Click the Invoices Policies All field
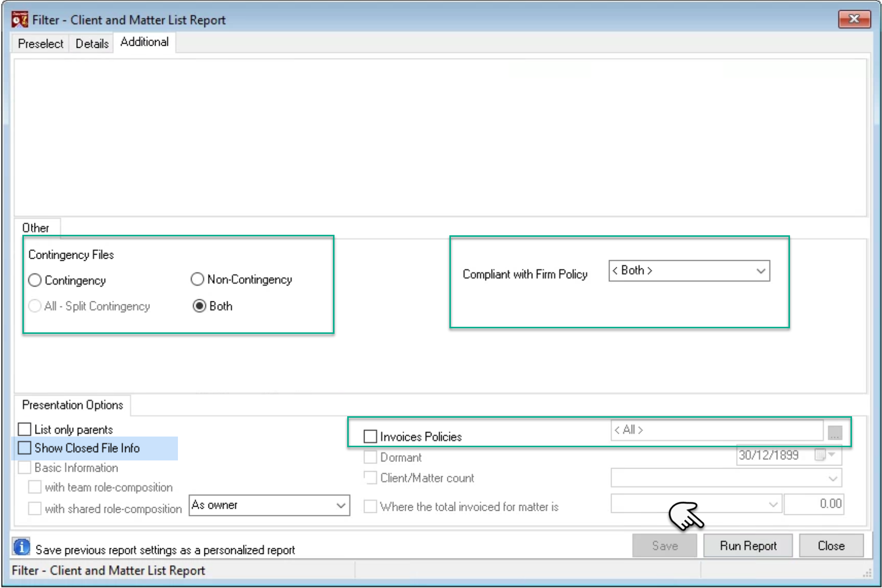Image resolution: width=882 pixels, height=588 pixels. tap(717, 430)
